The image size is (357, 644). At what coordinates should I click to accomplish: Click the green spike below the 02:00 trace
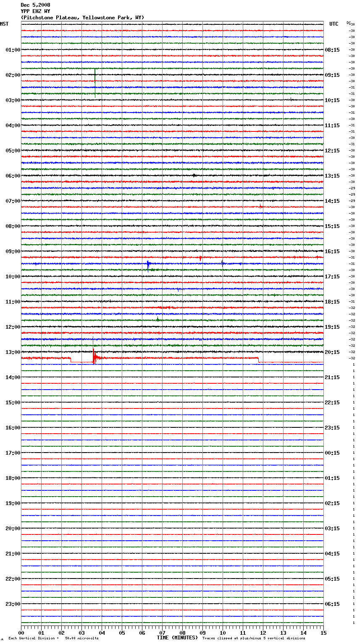[x=95, y=82]
